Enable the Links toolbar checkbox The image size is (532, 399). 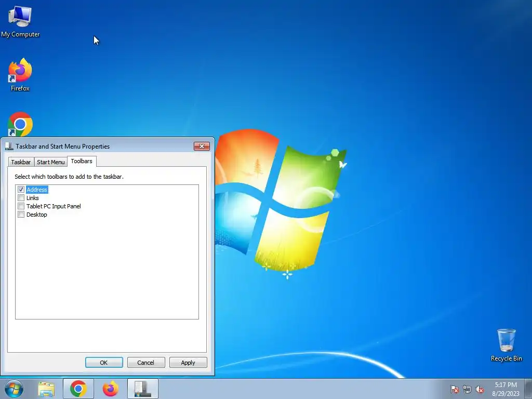click(x=21, y=198)
